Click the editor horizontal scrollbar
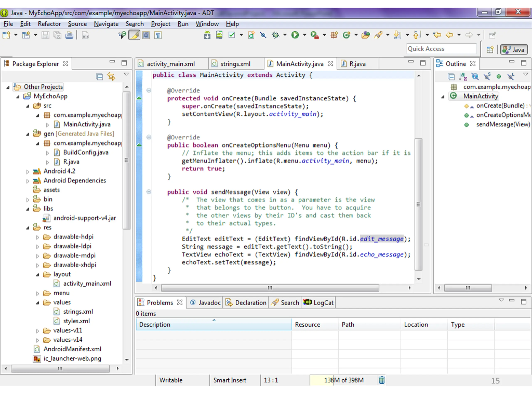 pos(270,288)
